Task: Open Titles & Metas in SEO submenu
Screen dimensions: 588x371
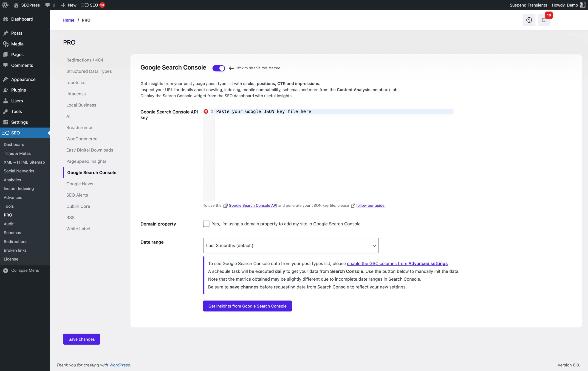Action: [x=17, y=153]
